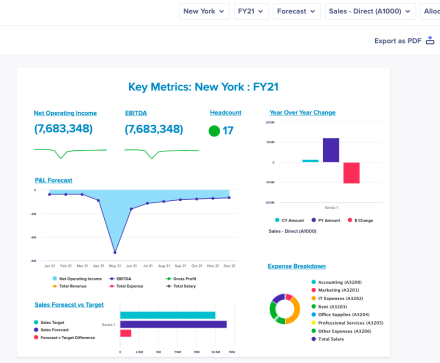Open the Expense Breakdown link

(x=297, y=266)
